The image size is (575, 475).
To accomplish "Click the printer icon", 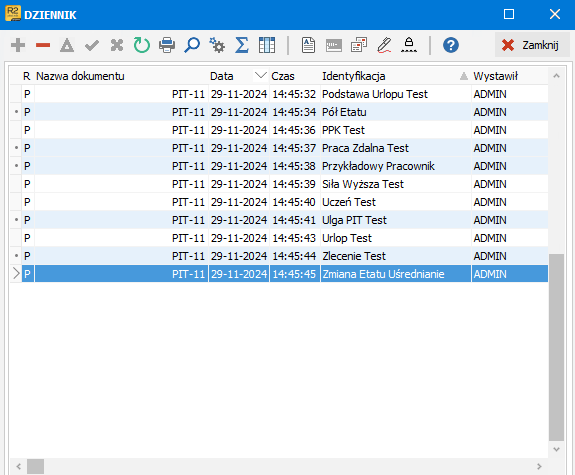I will (167, 45).
